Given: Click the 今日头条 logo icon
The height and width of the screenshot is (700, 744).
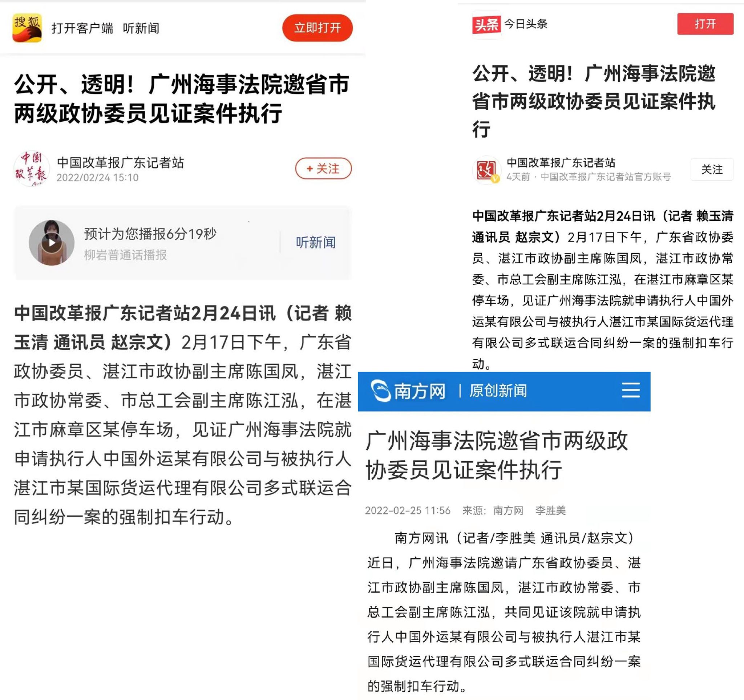Looking at the screenshot, I should [x=486, y=24].
